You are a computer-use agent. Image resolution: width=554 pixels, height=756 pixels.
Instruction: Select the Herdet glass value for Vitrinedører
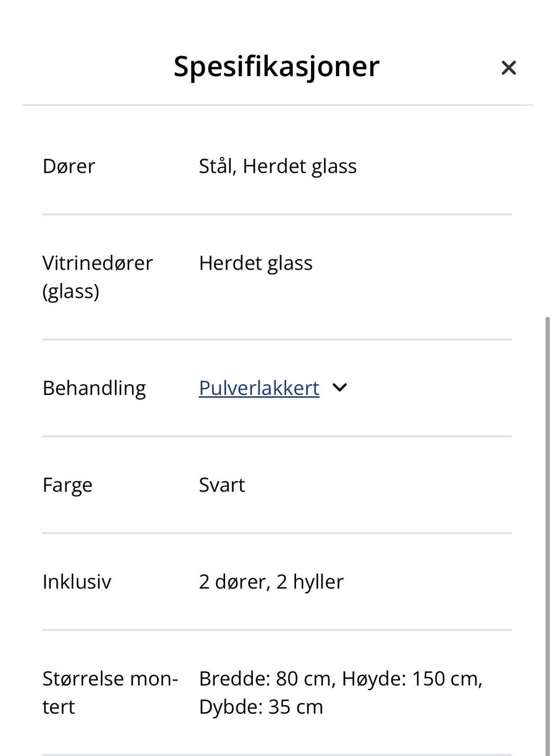click(x=255, y=263)
